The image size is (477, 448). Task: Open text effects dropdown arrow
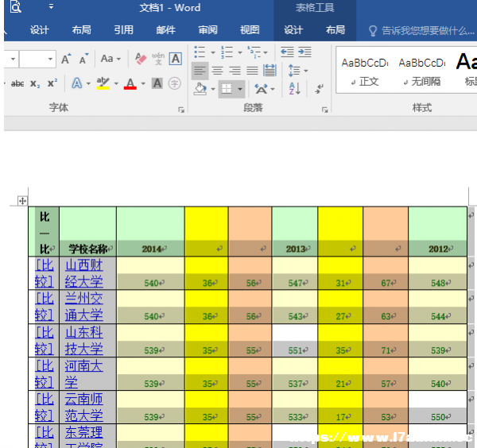[88, 83]
